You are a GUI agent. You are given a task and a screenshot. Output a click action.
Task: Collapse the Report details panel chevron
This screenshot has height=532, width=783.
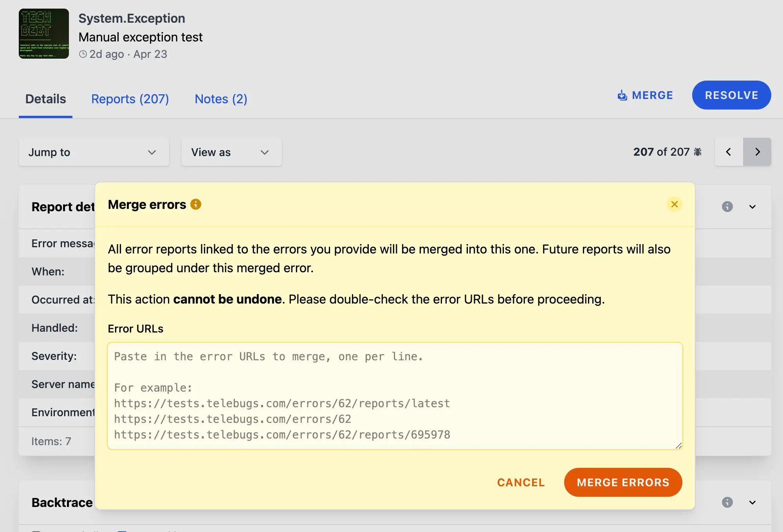coord(752,207)
